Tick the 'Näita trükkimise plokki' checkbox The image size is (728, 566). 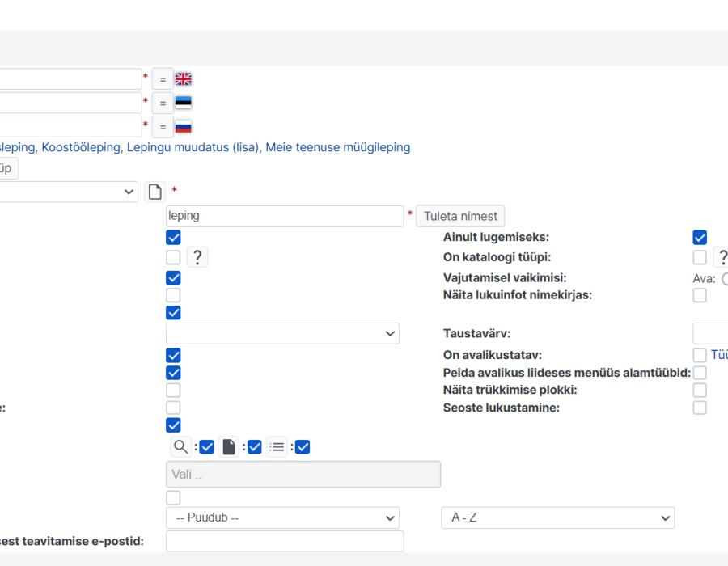(x=700, y=391)
